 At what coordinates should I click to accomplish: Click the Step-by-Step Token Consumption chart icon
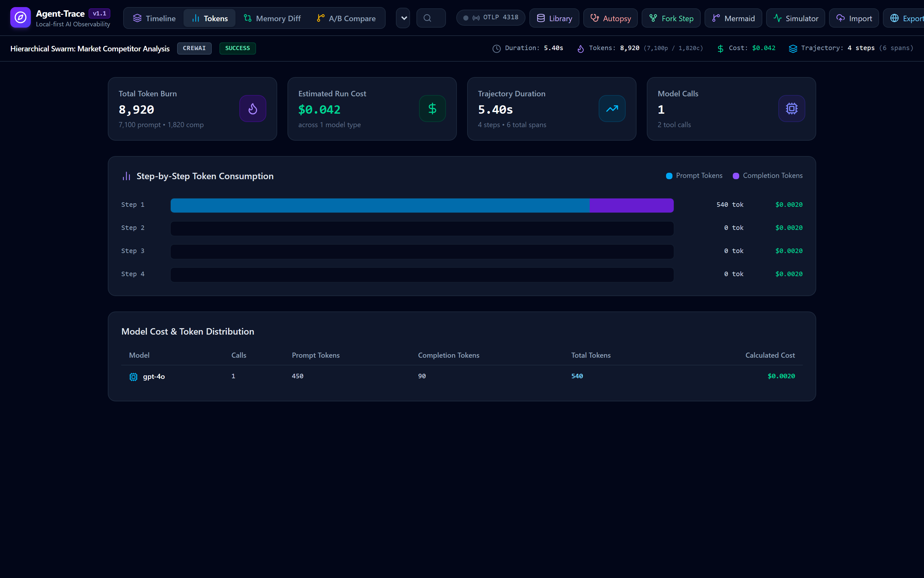click(x=126, y=176)
